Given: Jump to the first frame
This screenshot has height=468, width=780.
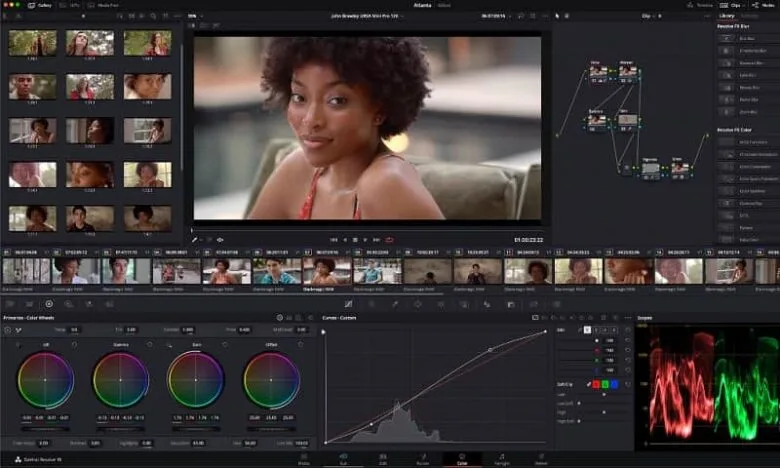Looking at the screenshot, I should pos(334,240).
